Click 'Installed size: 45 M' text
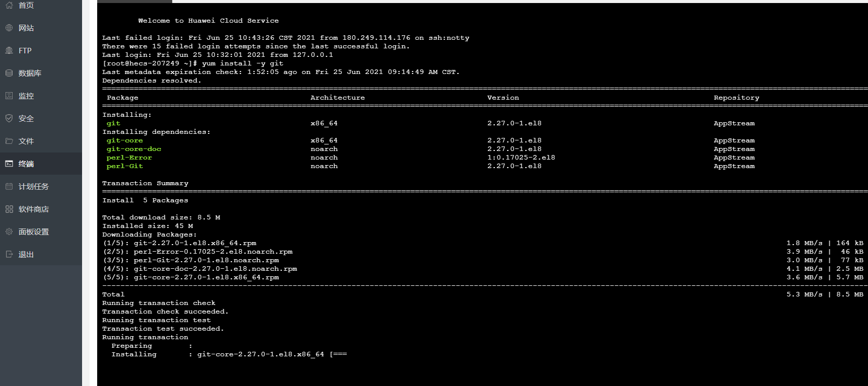 [148, 226]
